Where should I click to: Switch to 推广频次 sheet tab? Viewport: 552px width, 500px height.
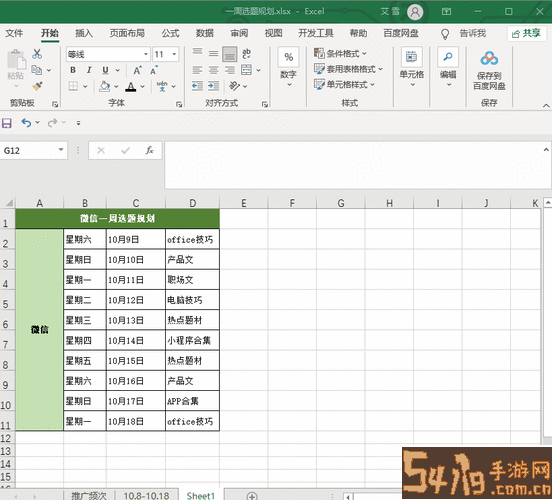point(89,495)
